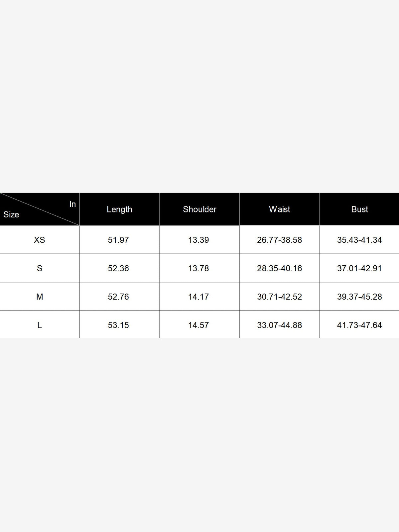Image resolution: width=399 pixels, height=532 pixels.
Task: Click the XS length value 51.97
Action: (x=118, y=240)
